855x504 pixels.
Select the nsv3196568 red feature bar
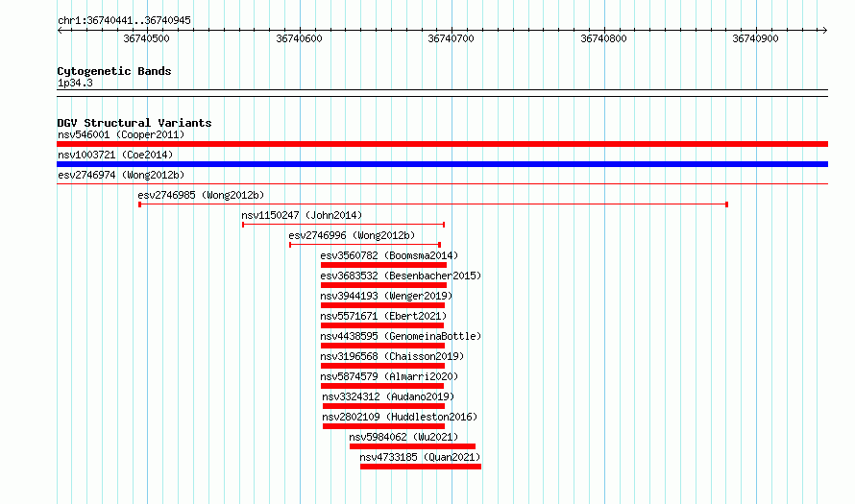tap(382, 366)
